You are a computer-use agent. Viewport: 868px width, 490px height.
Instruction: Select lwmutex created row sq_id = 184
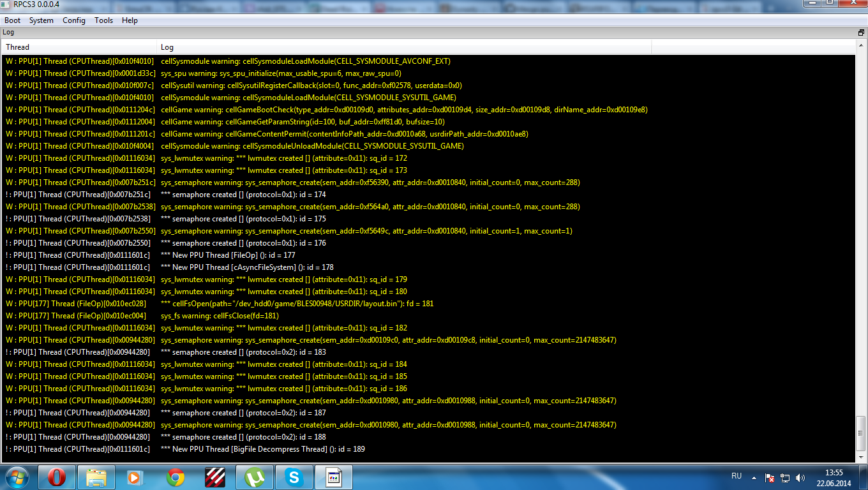428,364
